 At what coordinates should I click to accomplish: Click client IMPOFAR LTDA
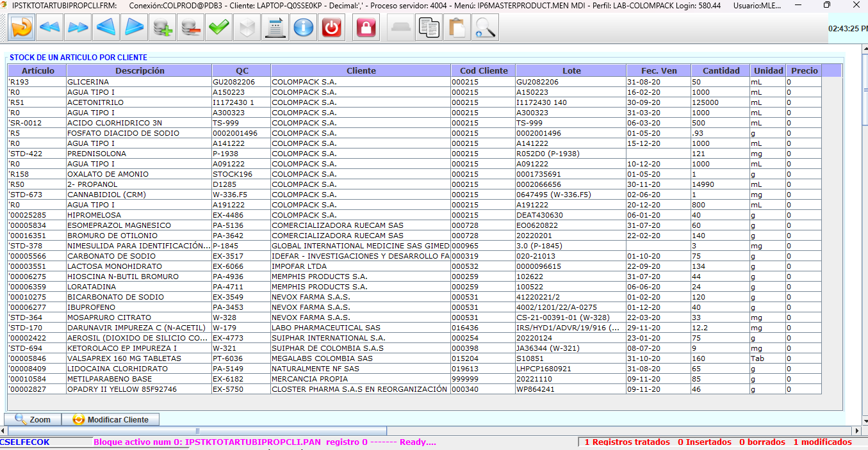click(361, 266)
